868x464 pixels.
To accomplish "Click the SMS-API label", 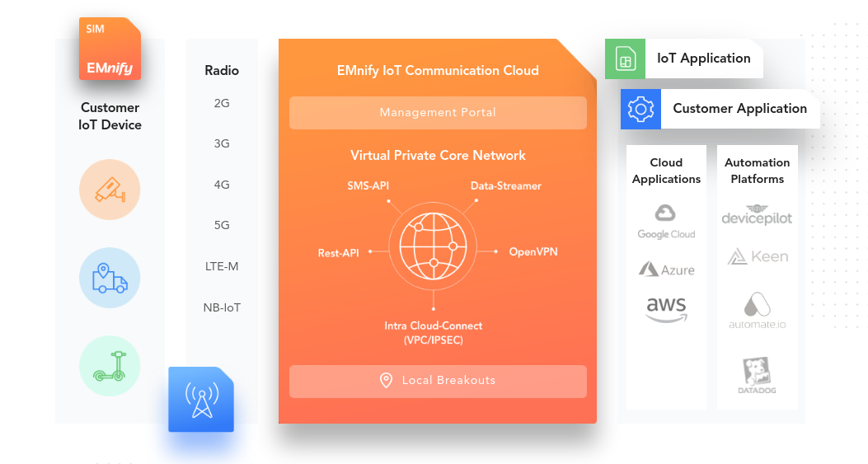I will 368,186.
